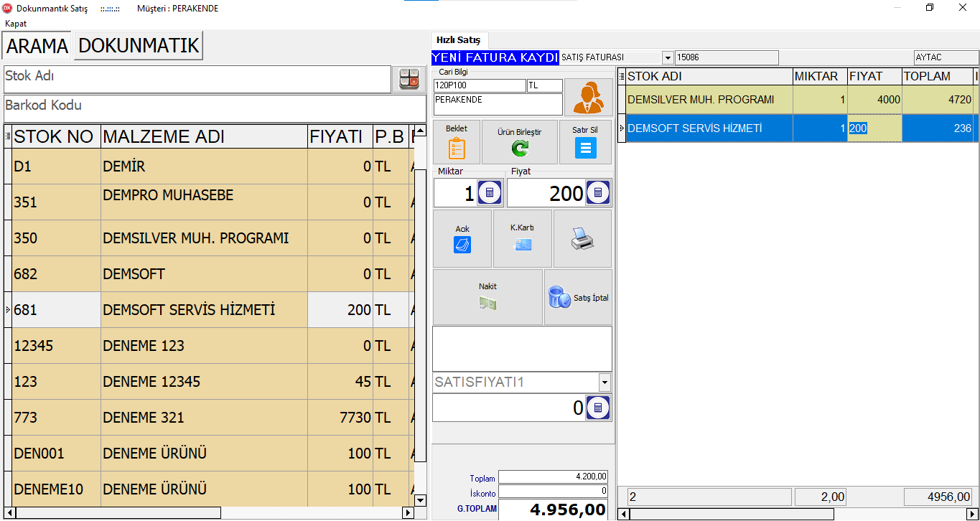Select DEMSOFT SERVİS HİZMETİ invoice line
980x521 pixels.
click(799, 128)
